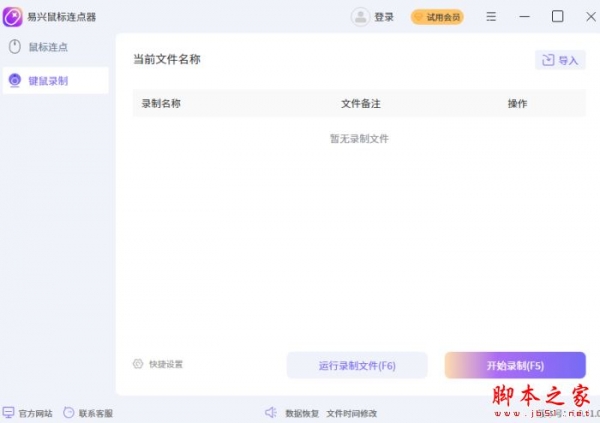Click the monitor icon beside 官方网站
The width and height of the screenshot is (600, 423).
8,413
